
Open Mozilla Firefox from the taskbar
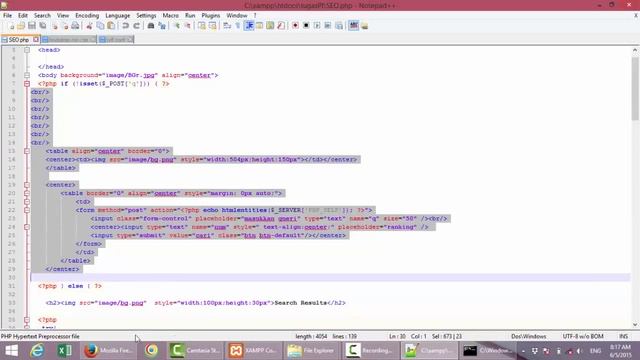pyautogui.click(x=109, y=351)
